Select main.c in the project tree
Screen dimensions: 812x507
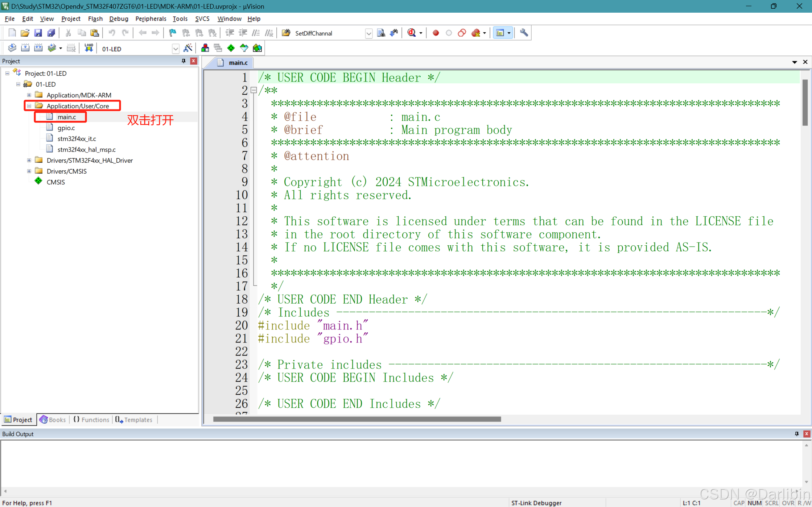click(67, 117)
